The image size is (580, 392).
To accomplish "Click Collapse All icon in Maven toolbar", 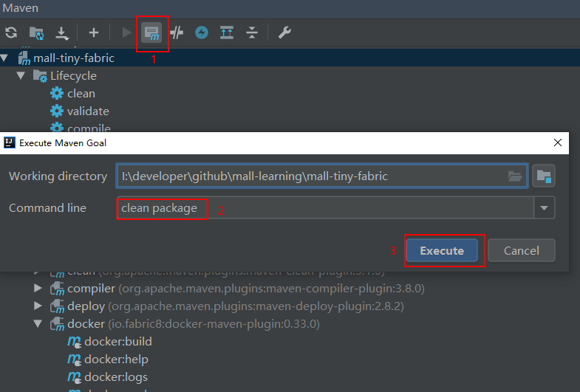I will pos(252,32).
